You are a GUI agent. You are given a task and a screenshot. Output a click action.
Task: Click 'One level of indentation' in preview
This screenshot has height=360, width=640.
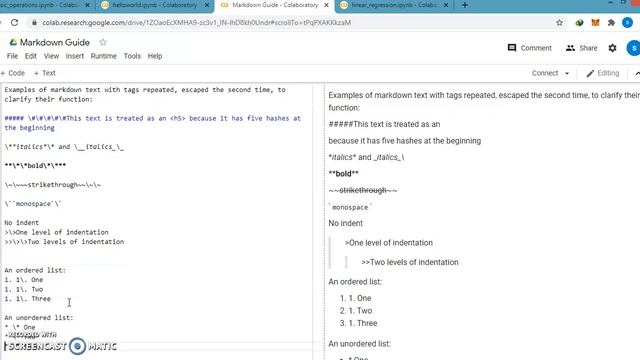(389, 242)
